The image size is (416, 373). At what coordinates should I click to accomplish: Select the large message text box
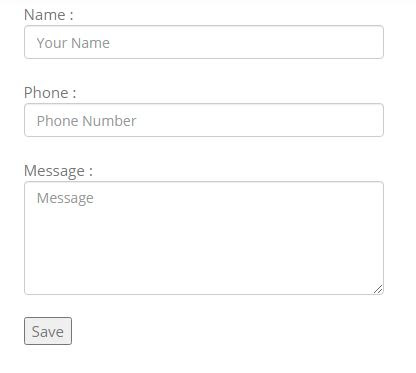pyautogui.click(x=204, y=238)
